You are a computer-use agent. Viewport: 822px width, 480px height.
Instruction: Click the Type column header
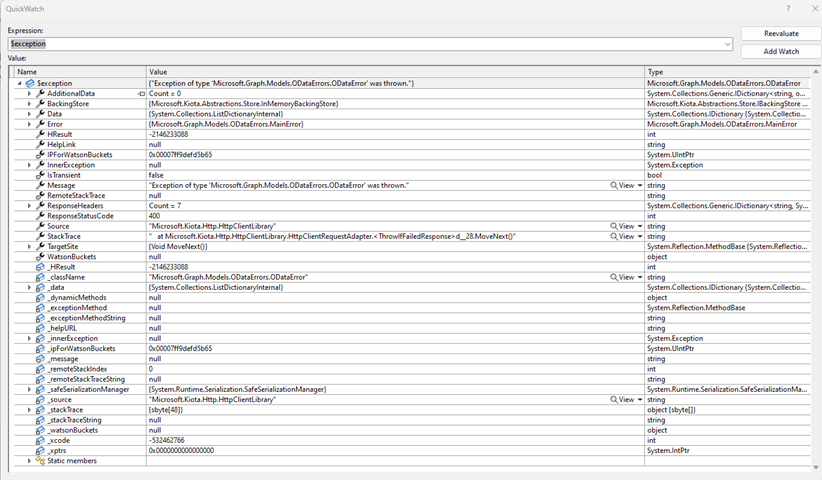coord(728,72)
